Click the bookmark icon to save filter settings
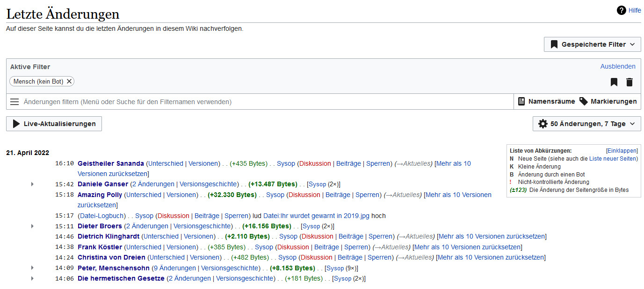644x289 pixels. [614, 82]
